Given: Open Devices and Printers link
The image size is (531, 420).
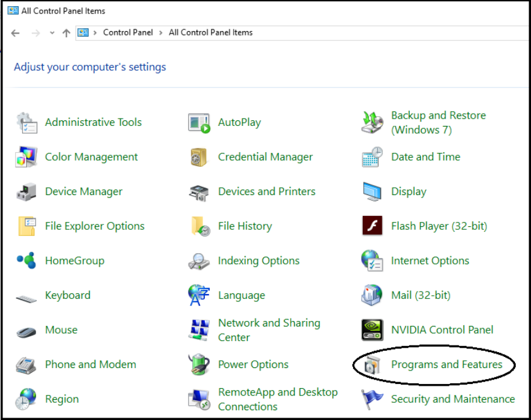Looking at the screenshot, I should pos(267,191).
